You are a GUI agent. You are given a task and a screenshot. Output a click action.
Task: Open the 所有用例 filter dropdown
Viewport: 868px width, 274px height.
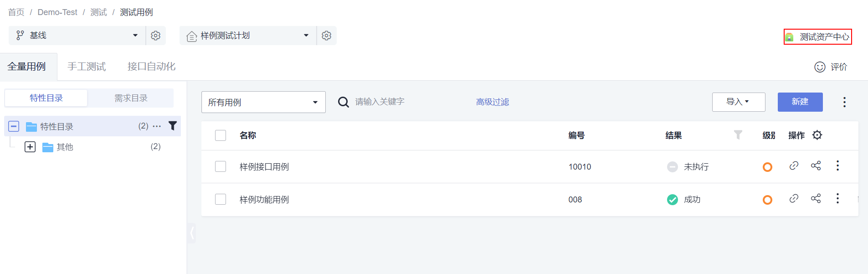coord(263,102)
